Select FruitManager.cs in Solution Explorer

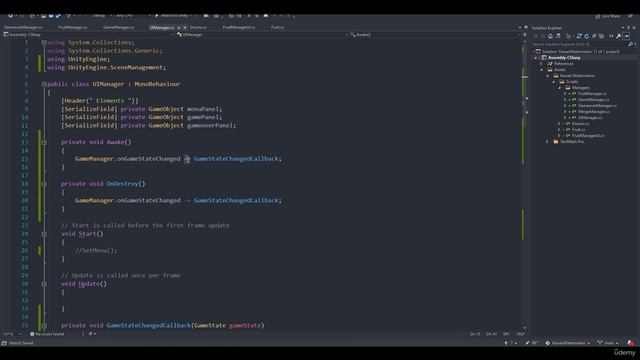(592, 94)
